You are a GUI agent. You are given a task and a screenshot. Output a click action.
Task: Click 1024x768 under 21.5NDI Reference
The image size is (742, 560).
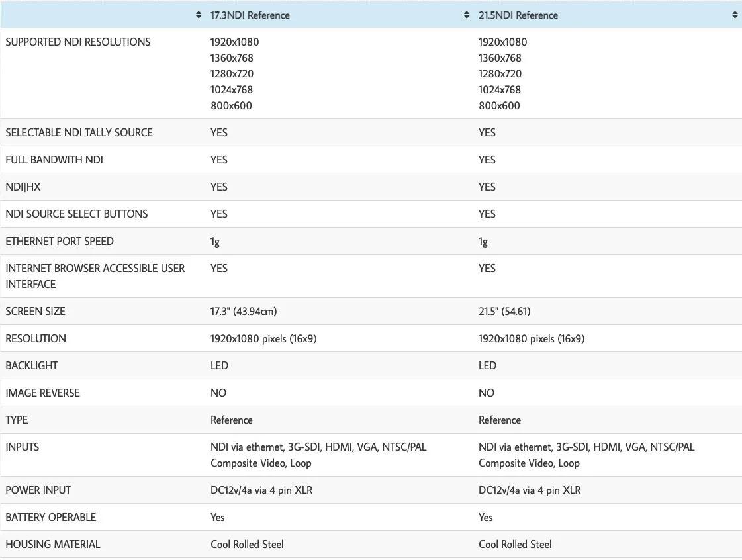500,90
